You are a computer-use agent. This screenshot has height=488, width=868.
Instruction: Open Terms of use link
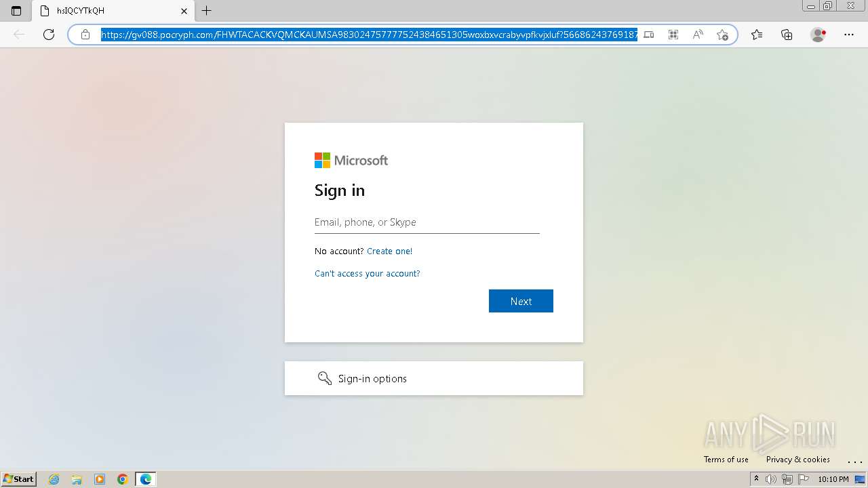click(726, 460)
